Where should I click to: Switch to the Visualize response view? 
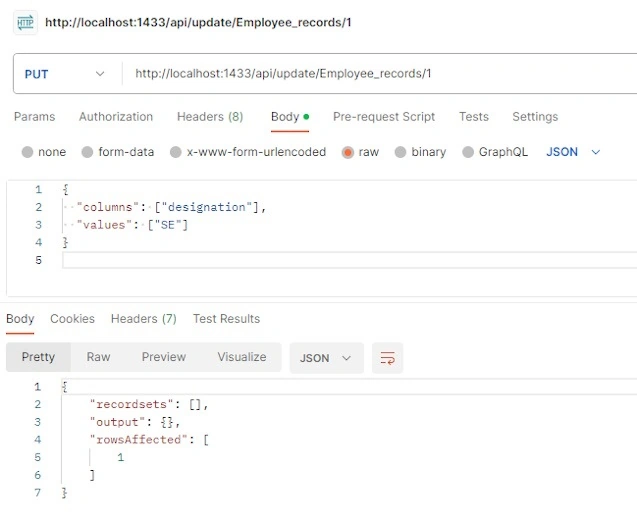pyautogui.click(x=242, y=357)
